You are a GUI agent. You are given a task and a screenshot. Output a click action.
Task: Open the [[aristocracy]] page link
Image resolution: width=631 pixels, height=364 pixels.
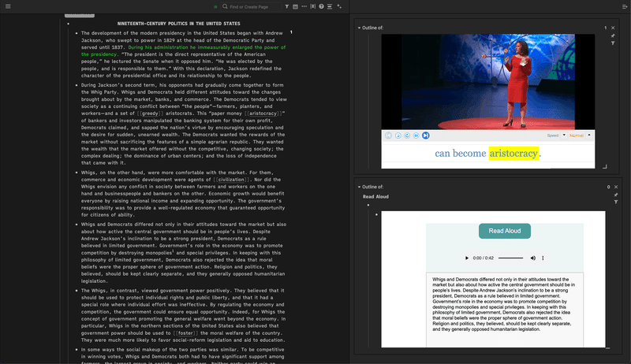tap(263, 113)
